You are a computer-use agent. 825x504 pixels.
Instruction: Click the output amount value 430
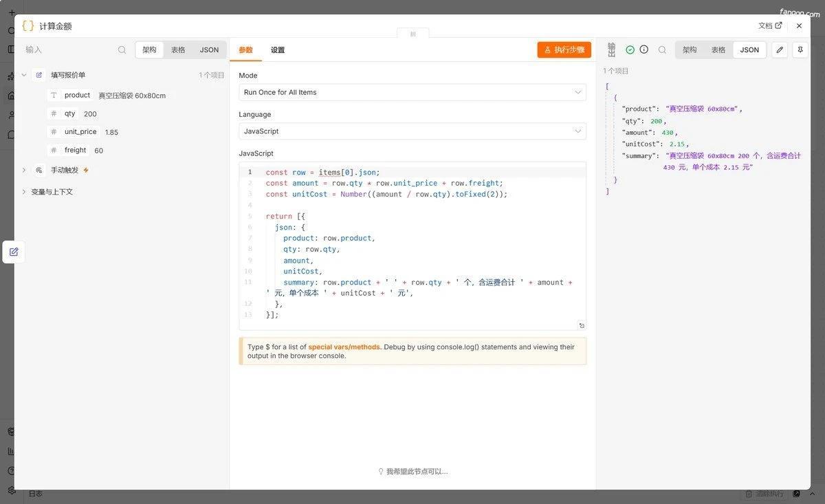pyautogui.click(x=669, y=133)
